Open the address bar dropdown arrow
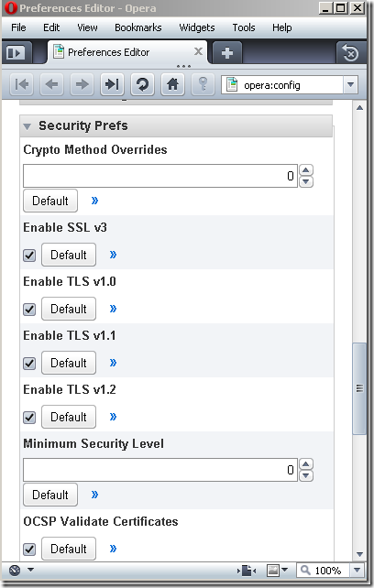The width and height of the screenshot is (374, 588). click(x=350, y=85)
